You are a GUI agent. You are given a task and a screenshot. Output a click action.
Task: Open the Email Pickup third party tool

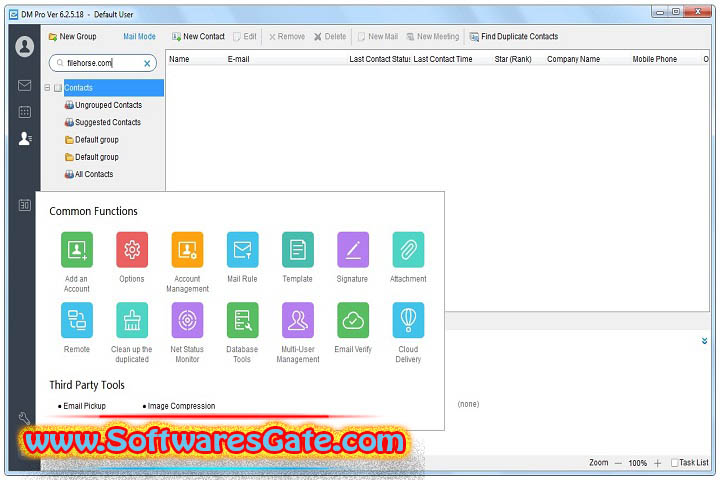pos(84,406)
